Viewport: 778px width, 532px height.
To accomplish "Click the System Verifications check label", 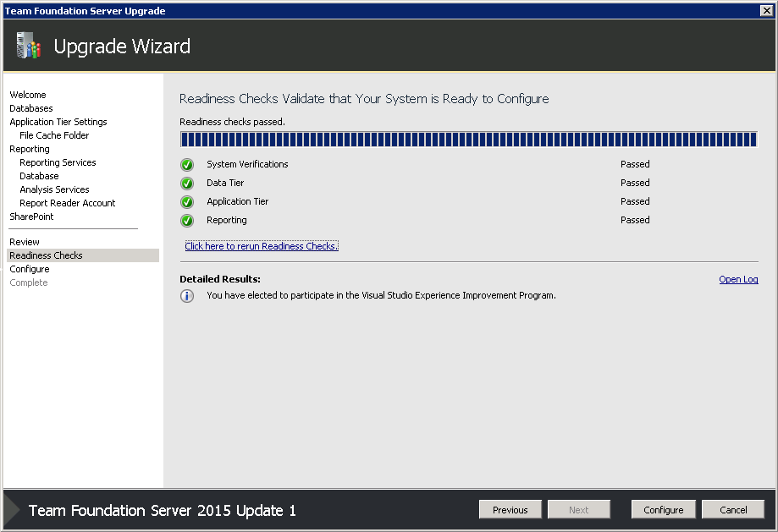I will 247,164.
